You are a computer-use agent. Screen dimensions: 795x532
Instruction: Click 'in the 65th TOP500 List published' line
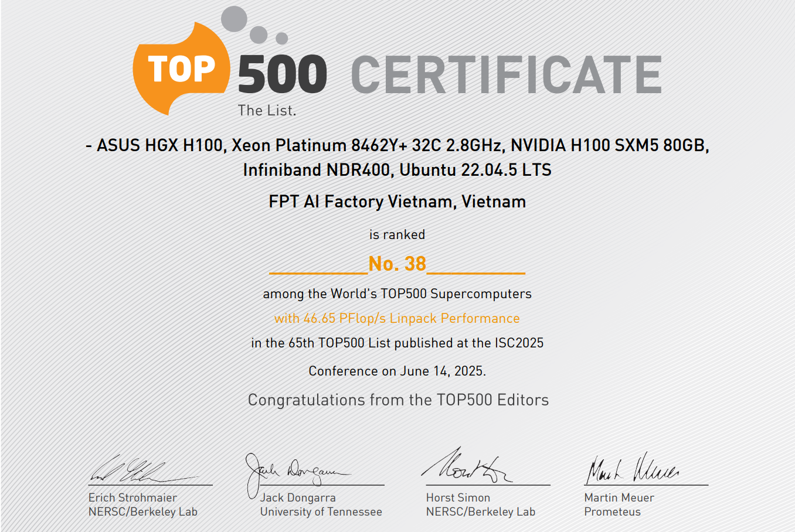[x=397, y=343]
